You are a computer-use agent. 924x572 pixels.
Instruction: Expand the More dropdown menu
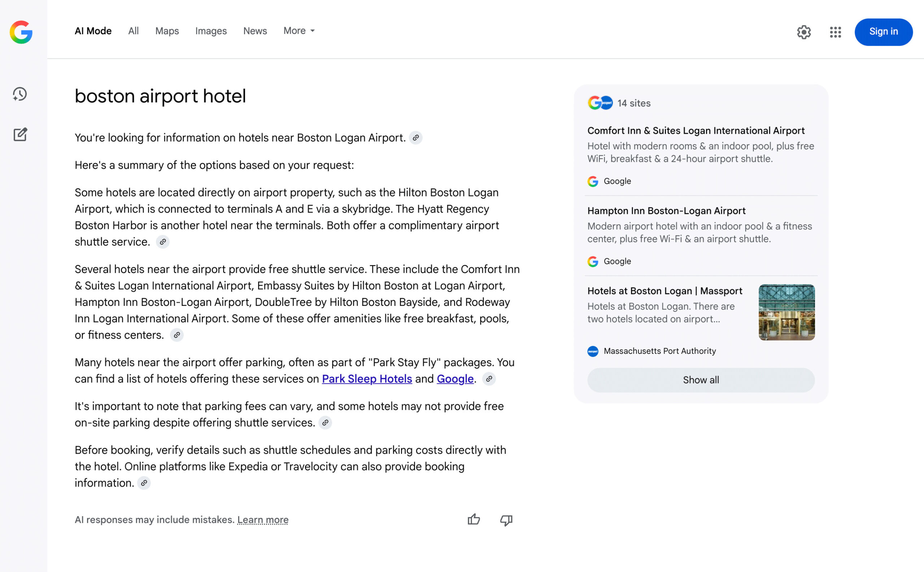click(x=299, y=31)
